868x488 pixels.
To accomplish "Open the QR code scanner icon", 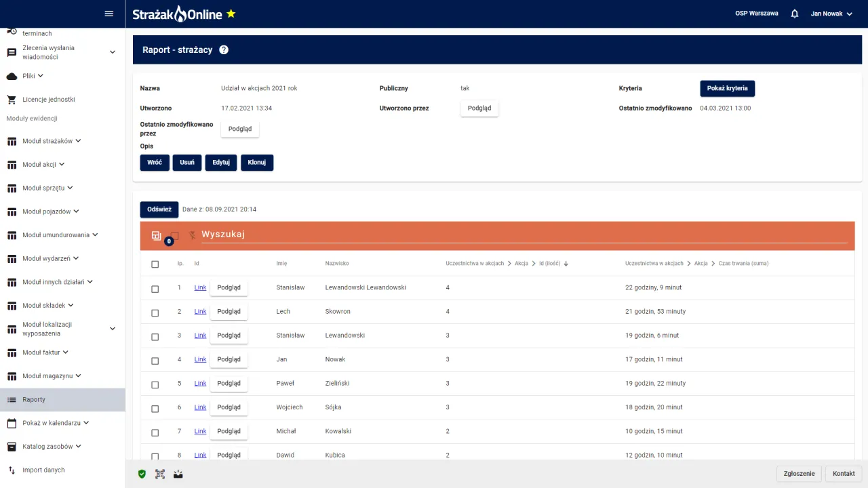I will coord(160,474).
